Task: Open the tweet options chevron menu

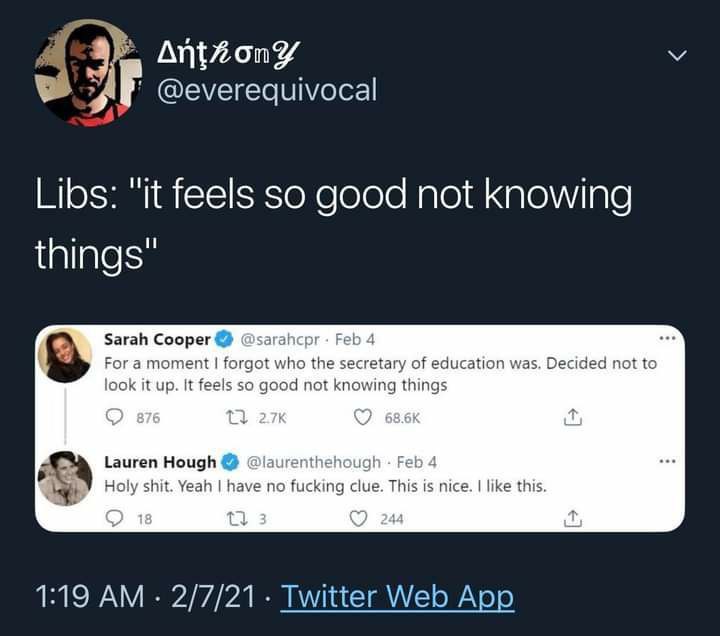Action: point(677,58)
